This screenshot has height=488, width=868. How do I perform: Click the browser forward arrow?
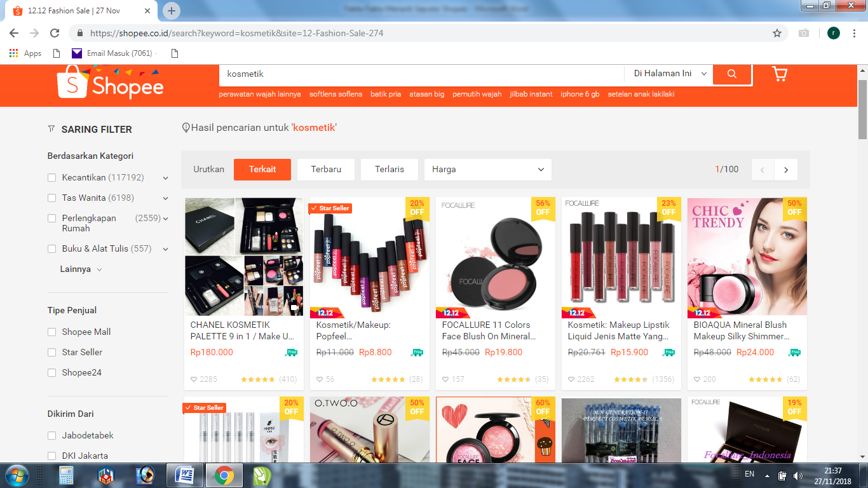click(x=34, y=33)
